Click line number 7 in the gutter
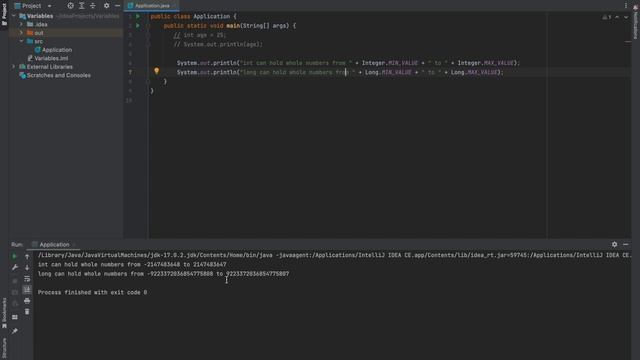The image size is (640, 360). (x=130, y=72)
